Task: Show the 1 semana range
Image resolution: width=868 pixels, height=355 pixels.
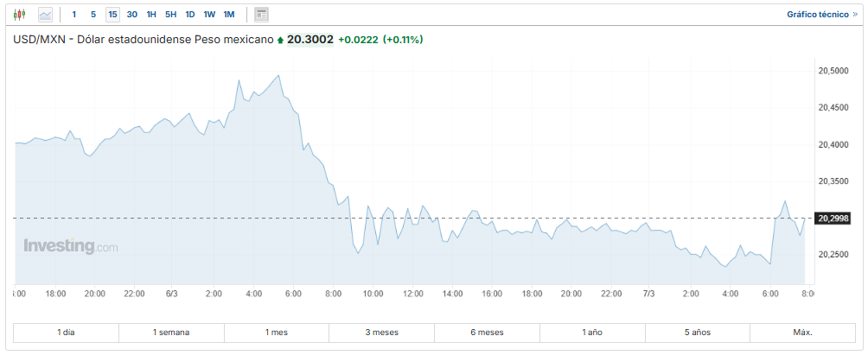Action: tap(171, 333)
